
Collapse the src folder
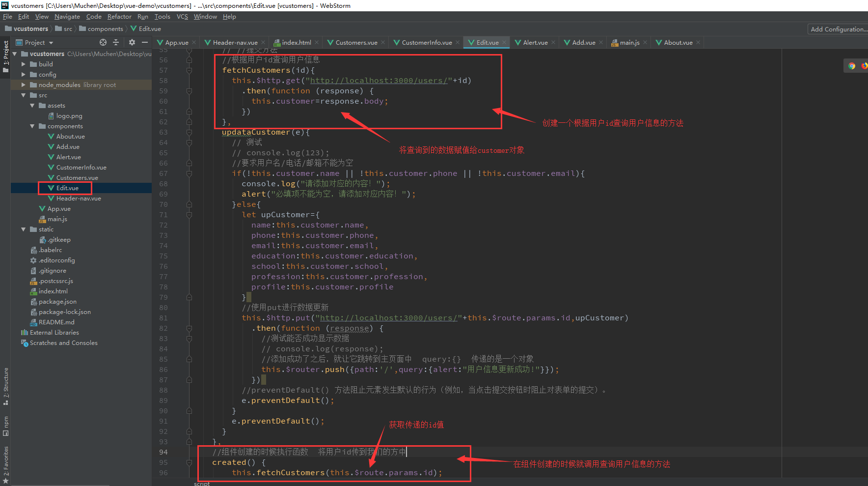click(x=24, y=95)
